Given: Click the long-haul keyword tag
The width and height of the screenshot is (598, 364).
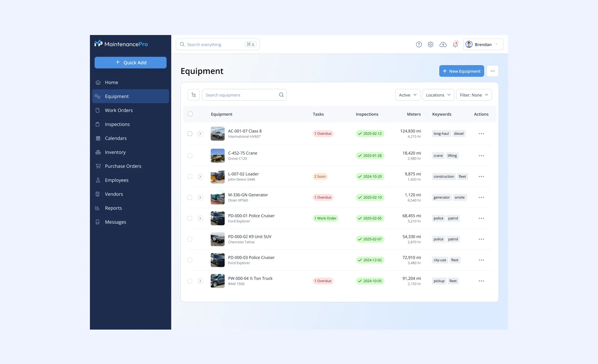Looking at the screenshot, I should coord(441,134).
